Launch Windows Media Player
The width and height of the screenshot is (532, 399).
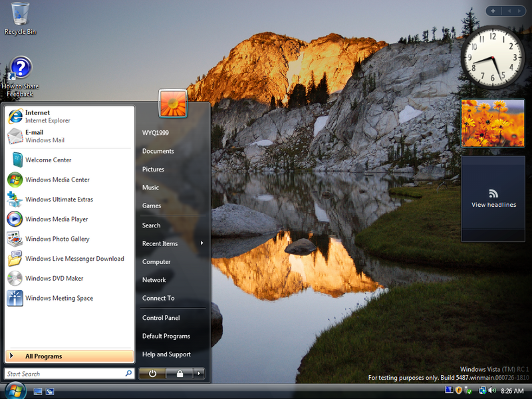57,219
